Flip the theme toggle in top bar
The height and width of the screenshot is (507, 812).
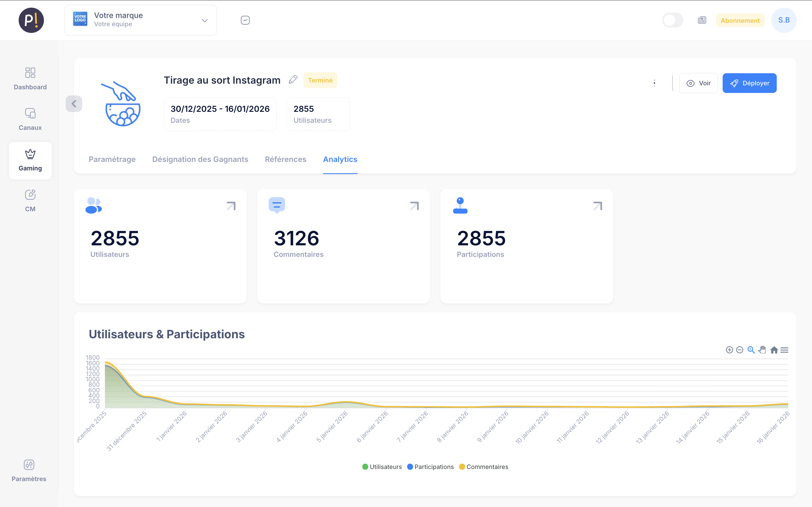pyautogui.click(x=672, y=20)
